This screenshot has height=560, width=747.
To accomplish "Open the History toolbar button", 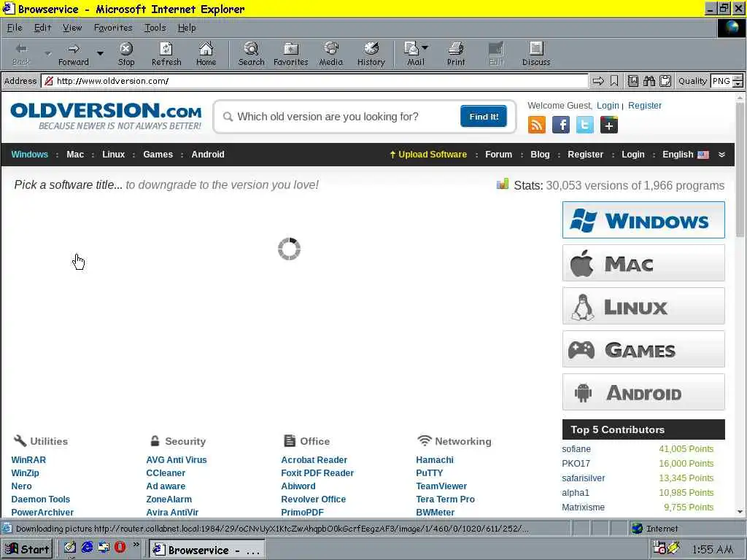I will pyautogui.click(x=371, y=54).
